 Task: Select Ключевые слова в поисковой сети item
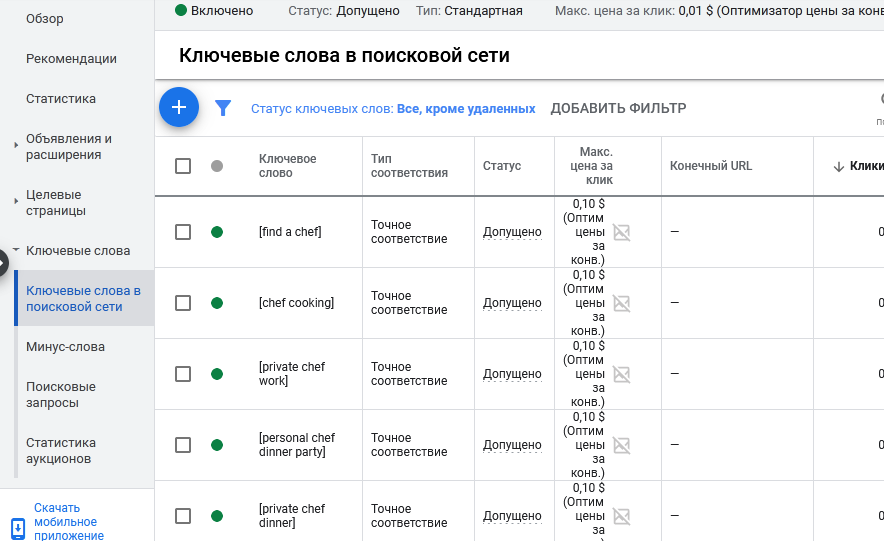(x=83, y=299)
